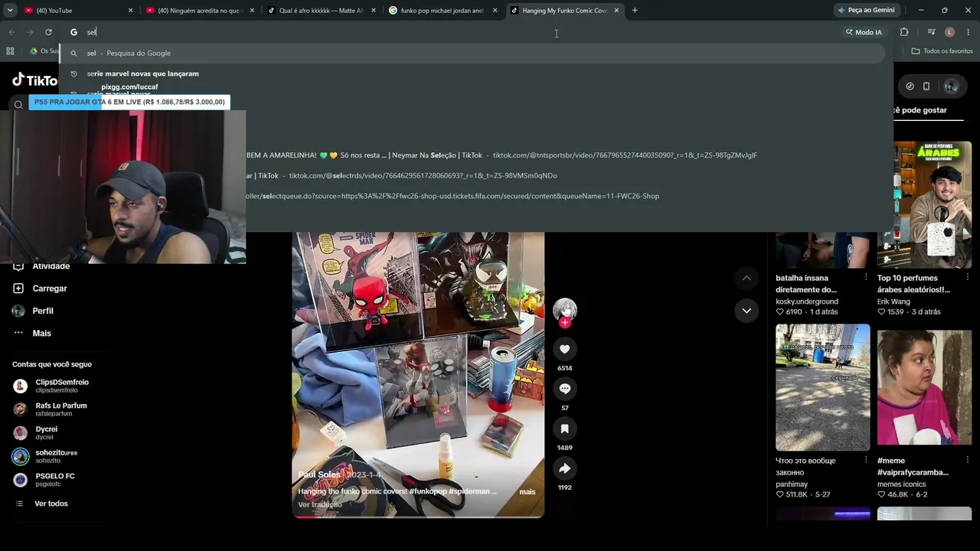Open options for '#meme #vaiprafycaramba' video
The image size is (980, 551).
click(x=967, y=460)
